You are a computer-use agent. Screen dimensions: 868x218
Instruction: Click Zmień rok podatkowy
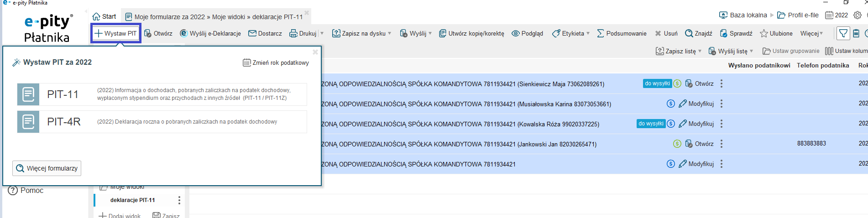point(276,62)
